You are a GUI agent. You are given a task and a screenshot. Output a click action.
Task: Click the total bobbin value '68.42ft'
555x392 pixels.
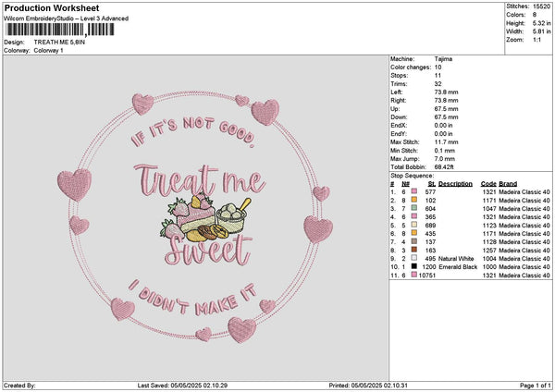pos(444,167)
